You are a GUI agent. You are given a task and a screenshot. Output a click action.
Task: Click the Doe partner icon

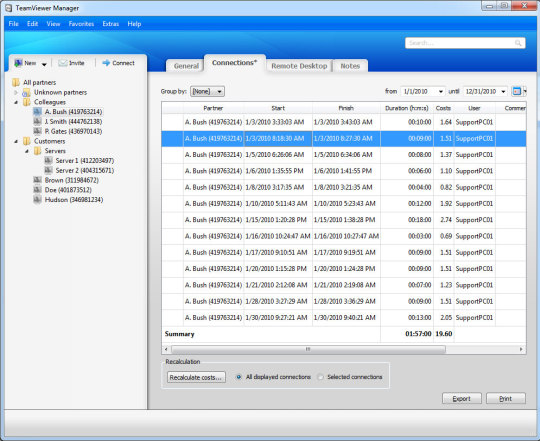38,190
